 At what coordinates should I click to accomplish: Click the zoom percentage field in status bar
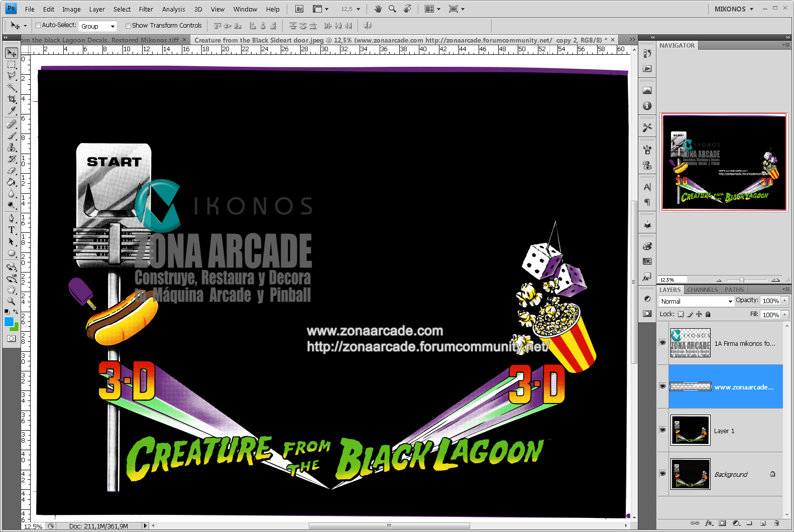point(33,526)
